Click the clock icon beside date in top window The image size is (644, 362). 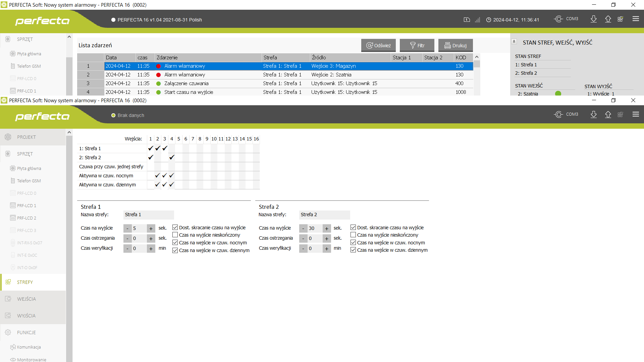pyautogui.click(x=489, y=20)
